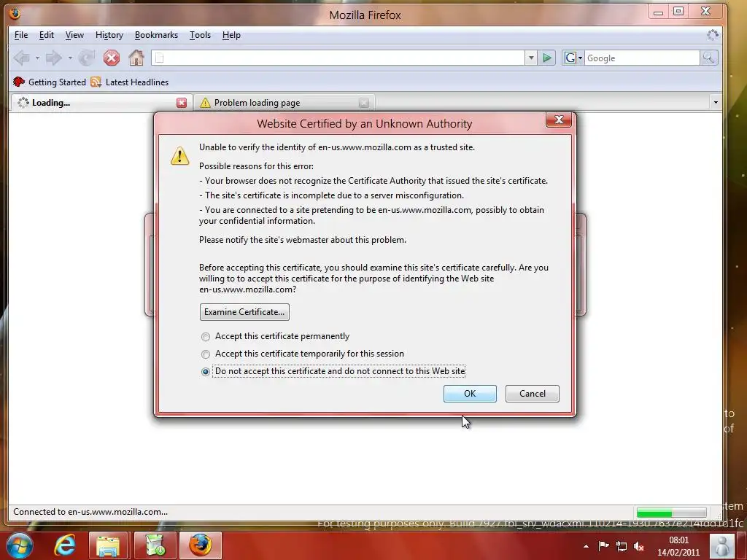Stop loading with the red Stop icon
The height and width of the screenshot is (560, 747).
(x=112, y=58)
